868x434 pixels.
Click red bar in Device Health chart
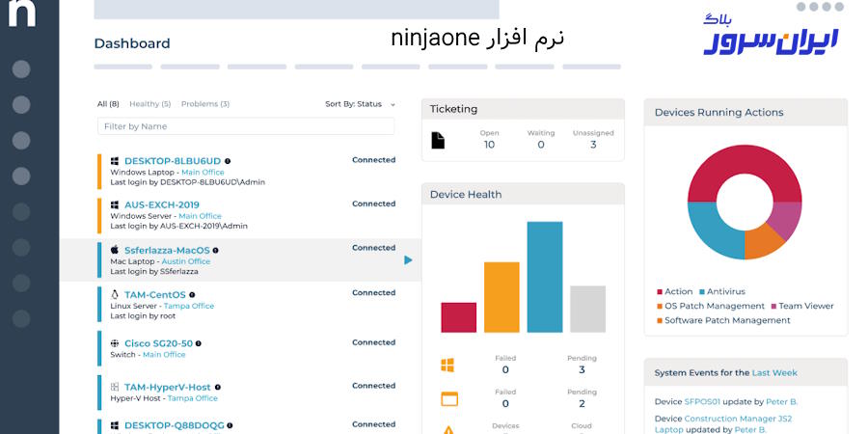[458, 317]
